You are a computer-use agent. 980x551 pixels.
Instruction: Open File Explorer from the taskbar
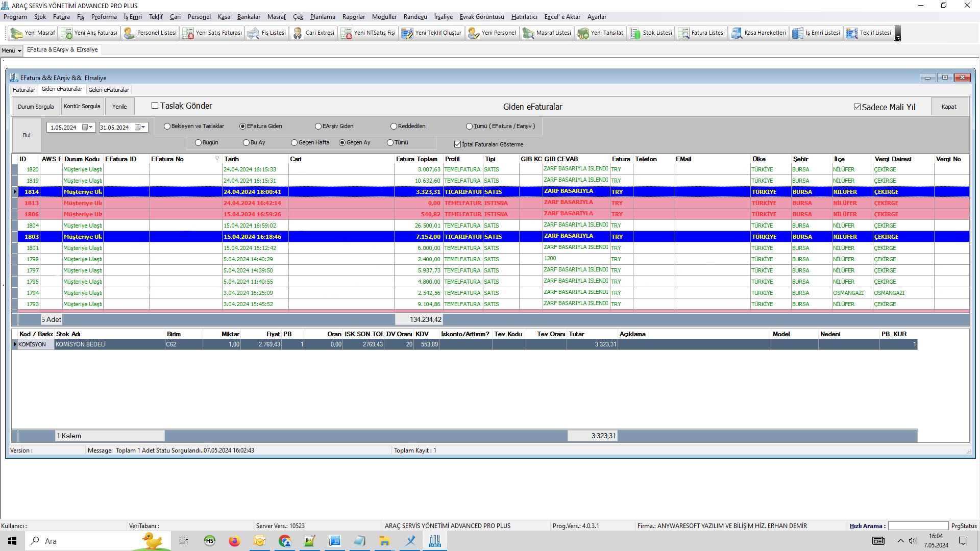click(x=384, y=541)
